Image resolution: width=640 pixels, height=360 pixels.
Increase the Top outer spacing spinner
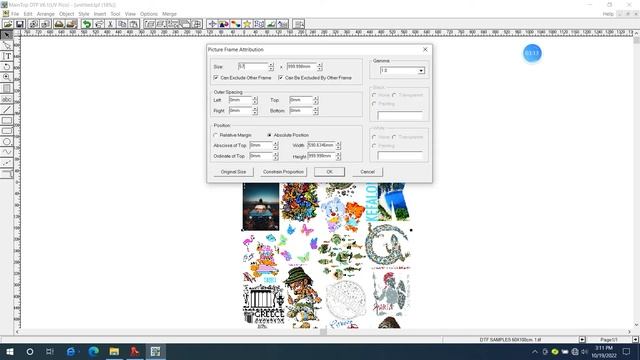click(x=316, y=98)
